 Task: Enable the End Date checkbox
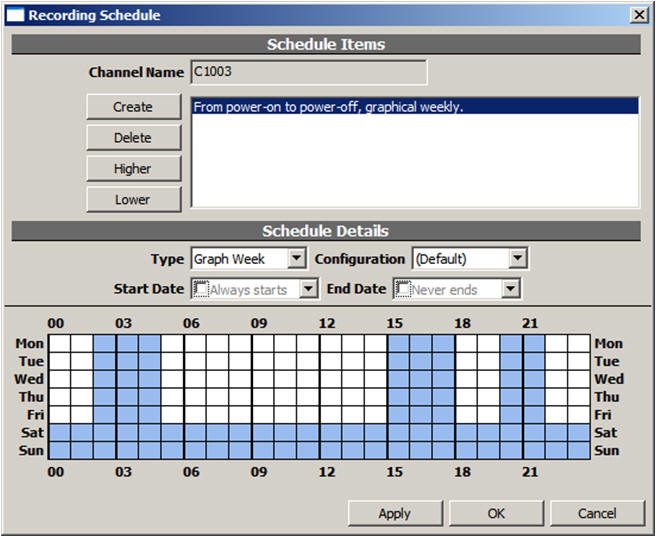point(404,289)
